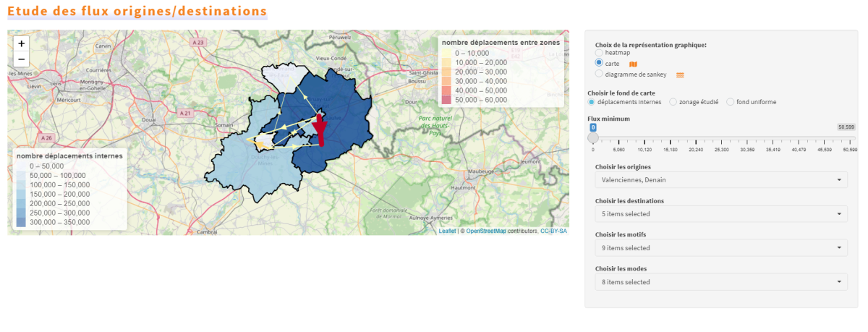Expand the modes selection dropdown
This screenshot has height=332, width=868.
point(720,282)
